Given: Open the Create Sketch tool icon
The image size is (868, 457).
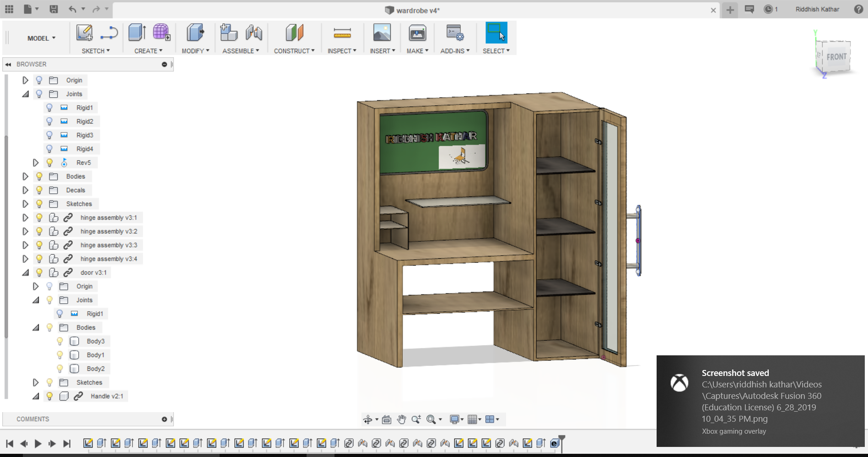Looking at the screenshot, I should click(x=84, y=33).
